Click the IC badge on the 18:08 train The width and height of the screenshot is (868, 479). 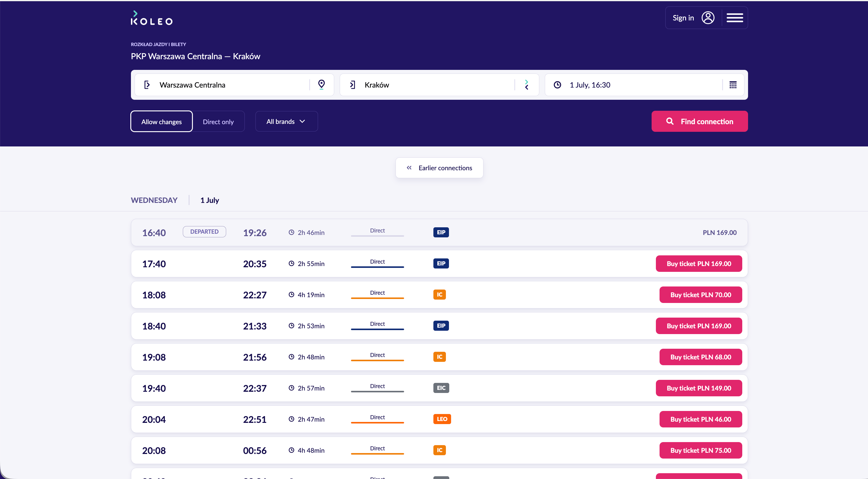tap(440, 295)
